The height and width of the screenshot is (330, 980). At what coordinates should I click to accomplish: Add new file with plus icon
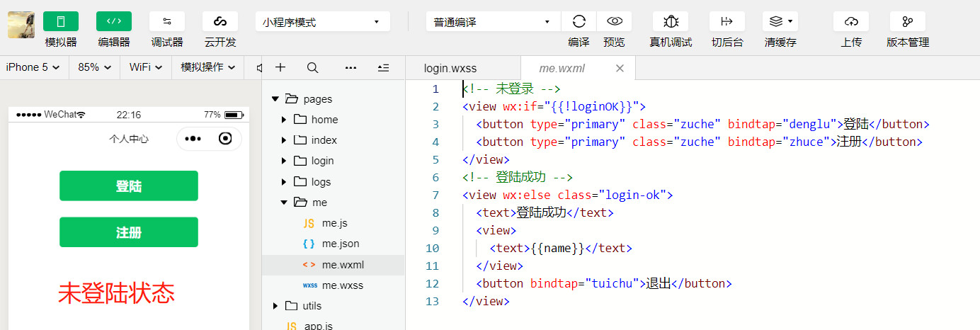pos(280,68)
